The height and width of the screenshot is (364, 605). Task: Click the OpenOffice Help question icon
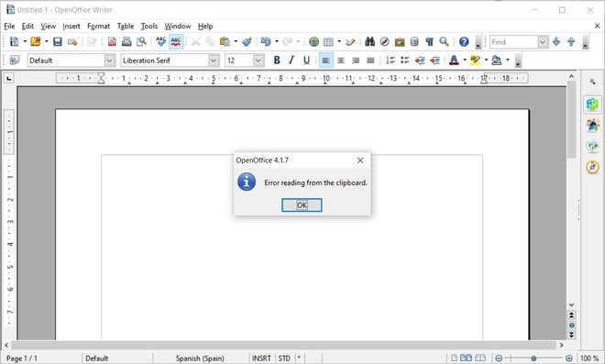click(x=464, y=41)
